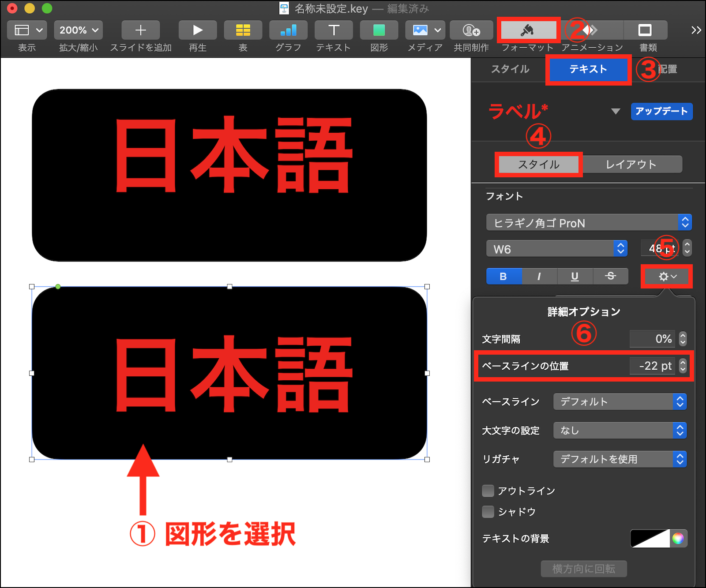Open the Ligature dropdown menu
Viewport: 706px width, 588px height.
620,459
